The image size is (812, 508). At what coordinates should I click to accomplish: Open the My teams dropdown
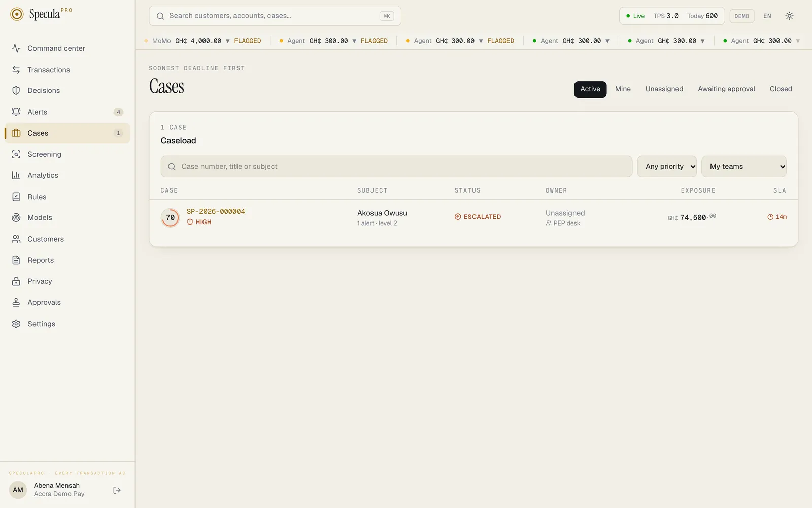(x=744, y=167)
